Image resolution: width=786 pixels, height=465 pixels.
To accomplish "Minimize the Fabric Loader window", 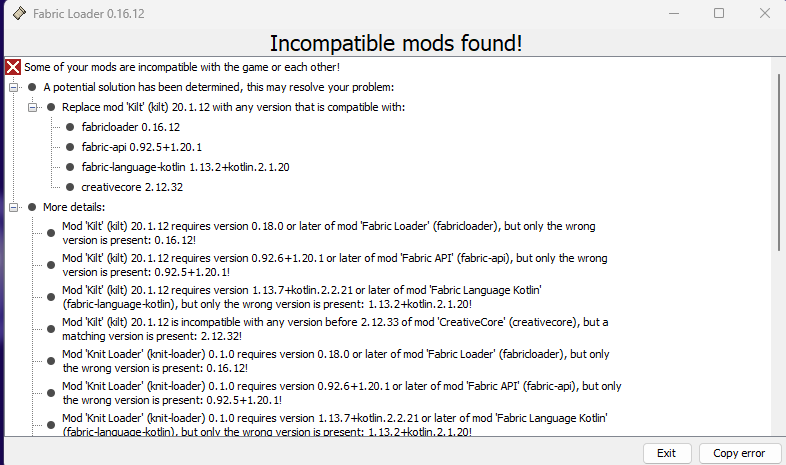I will (x=672, y=13).
